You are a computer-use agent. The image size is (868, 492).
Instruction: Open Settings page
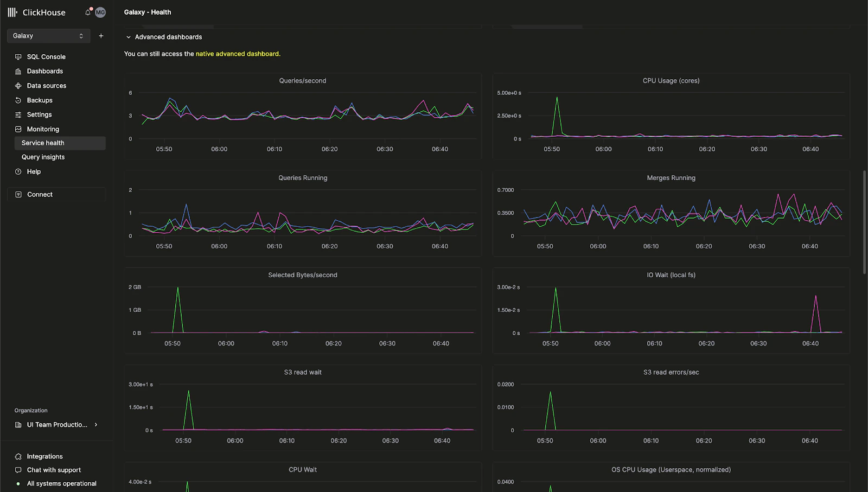40,115
